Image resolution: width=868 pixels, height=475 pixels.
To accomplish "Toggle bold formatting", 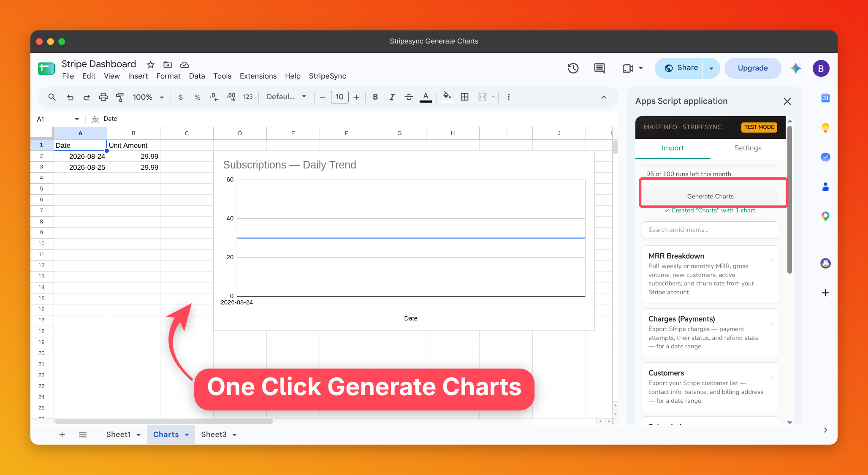I will pyautogui.click(x=375, y=97).
